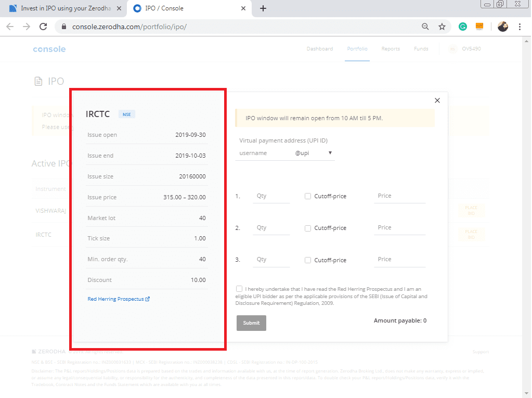Click Price field for bid 1
The width and height of the screenshot is (532, 398).
coord(400,196)
